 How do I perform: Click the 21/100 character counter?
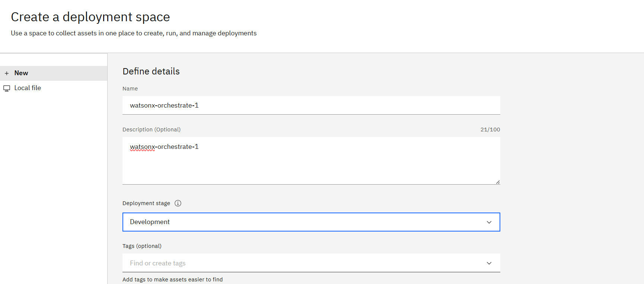[490, 130]
